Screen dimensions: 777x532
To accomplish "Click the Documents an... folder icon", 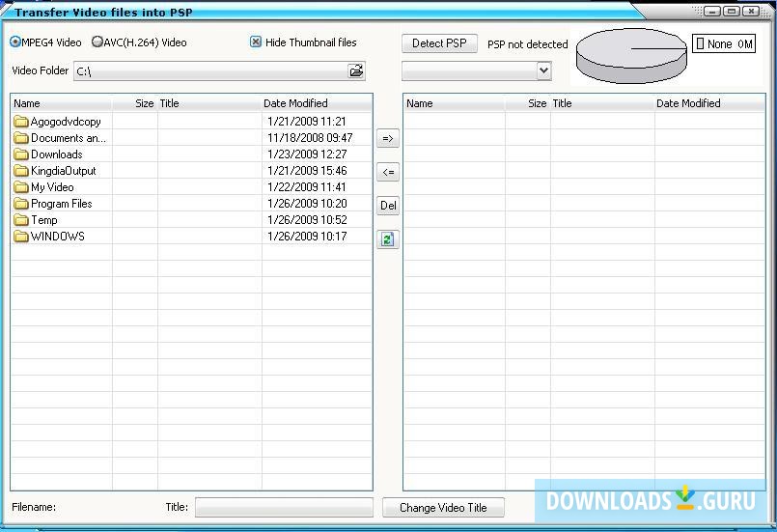I will coord(21,138).
